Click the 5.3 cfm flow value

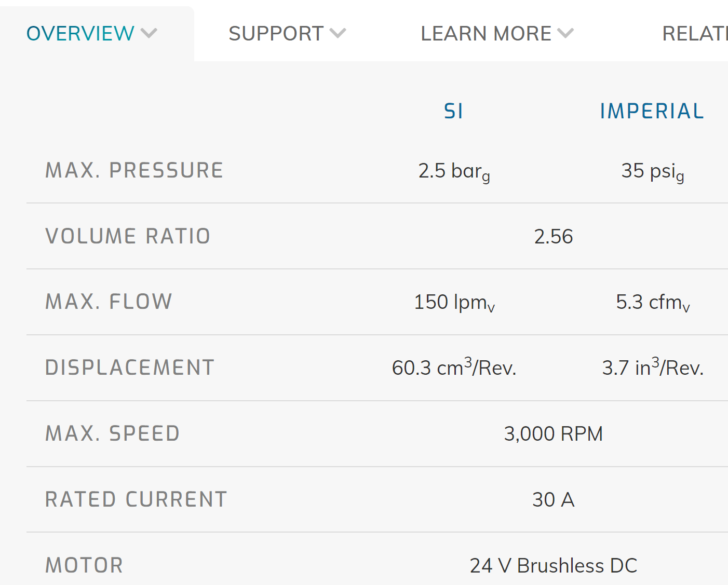pyautogui.click(x=653, y=303)
